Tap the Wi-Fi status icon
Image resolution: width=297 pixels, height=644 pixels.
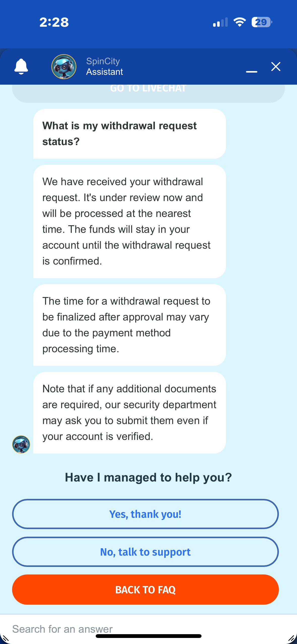click(x=240, y=22)
